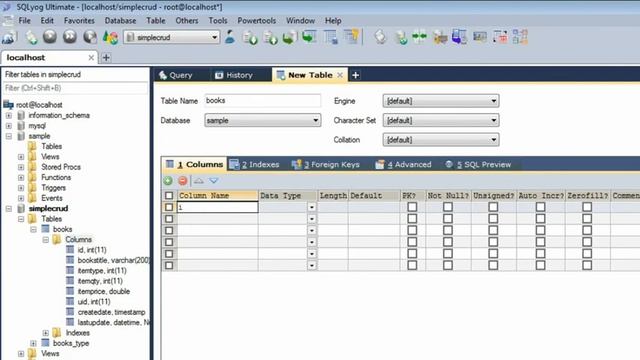Viewport: 640px width, 360px height.
Task: Click the execute query play icon
Action: (x=50, y=37)
